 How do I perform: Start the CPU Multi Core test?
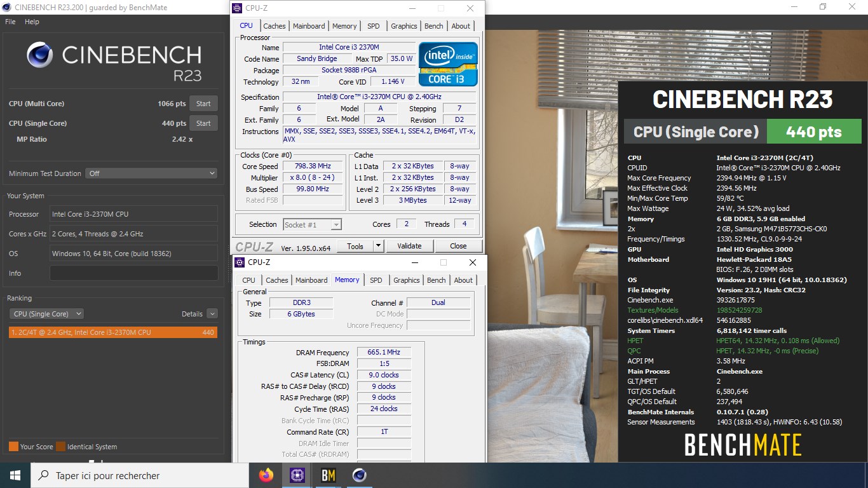tap(203, 104)
